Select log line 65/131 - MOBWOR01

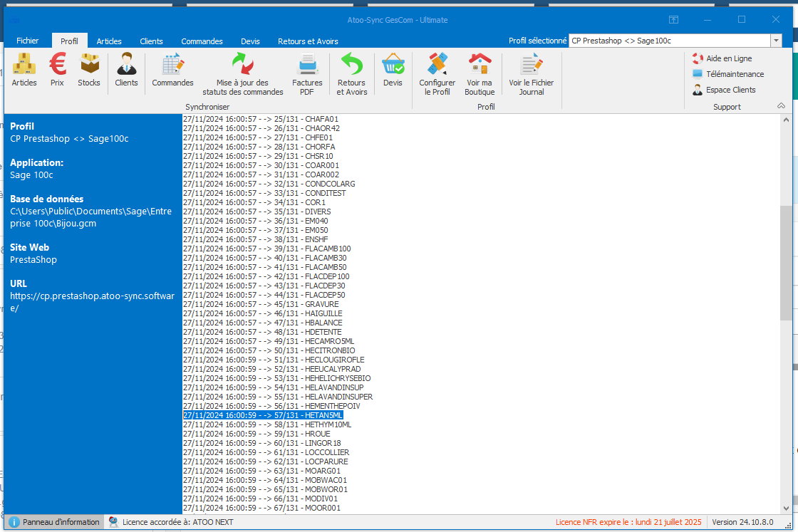[x=265, y=490]
